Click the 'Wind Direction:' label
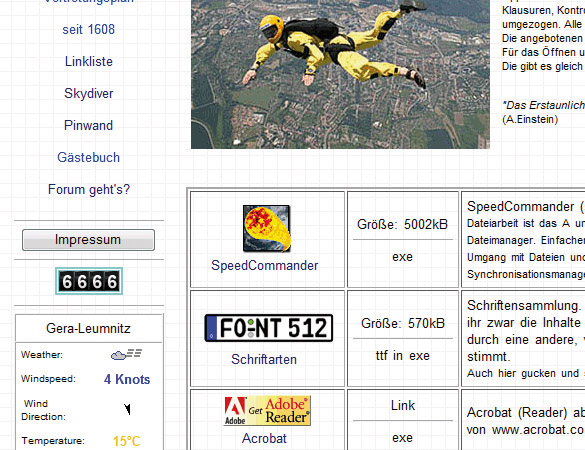 pos(43,410)
